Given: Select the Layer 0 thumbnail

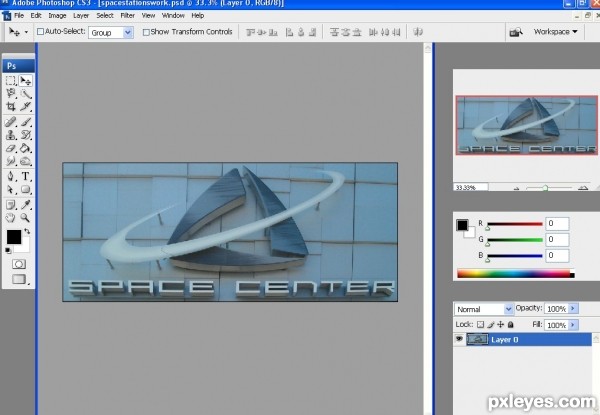Looking at the screenshot, I should click(477, 339).
